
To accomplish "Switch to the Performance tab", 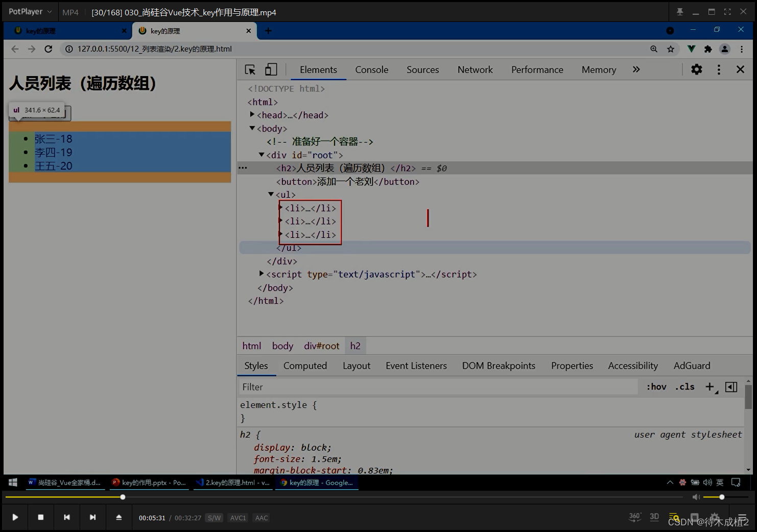I will point(537,70).
